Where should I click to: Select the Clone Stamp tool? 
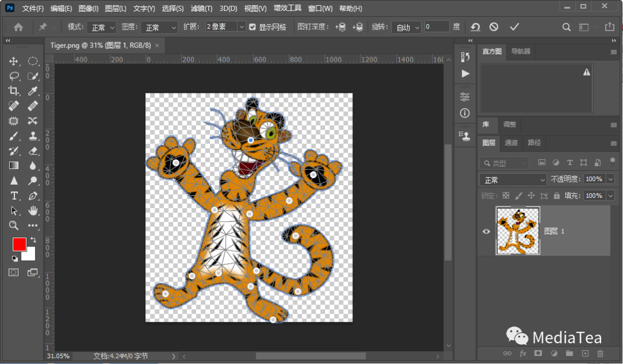point(32,136)
